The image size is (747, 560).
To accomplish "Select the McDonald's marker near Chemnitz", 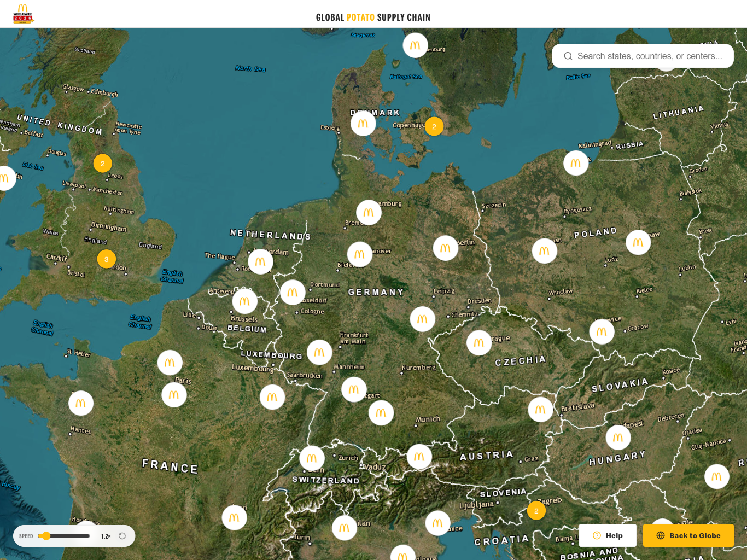I will pos(423,319).
